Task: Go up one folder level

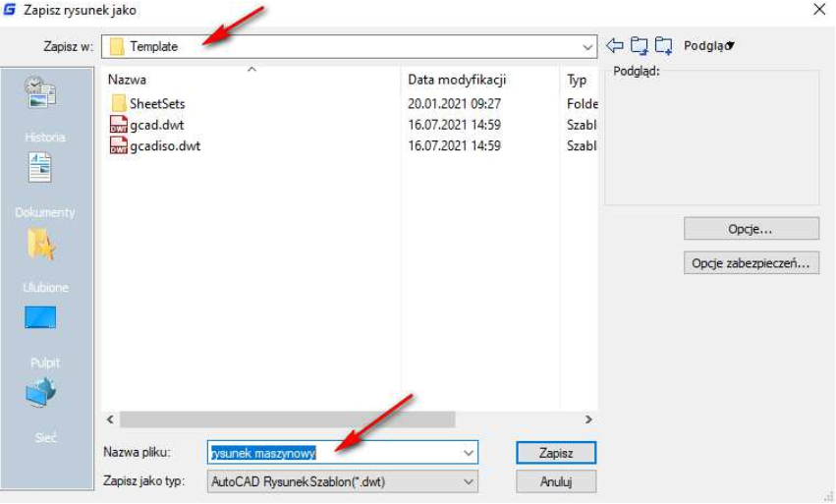Action: coord(640,45)
